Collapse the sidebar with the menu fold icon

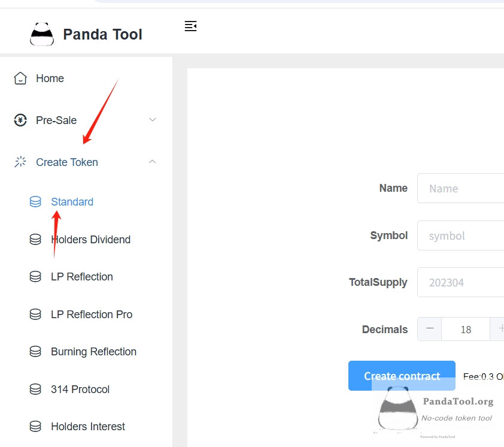[190, 26]
